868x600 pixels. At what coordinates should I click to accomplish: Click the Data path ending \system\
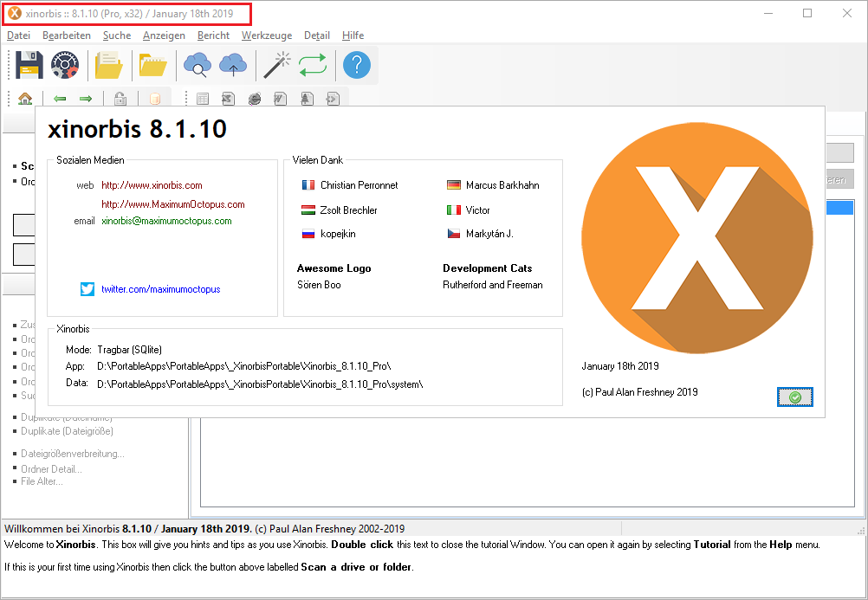(260, 384)
